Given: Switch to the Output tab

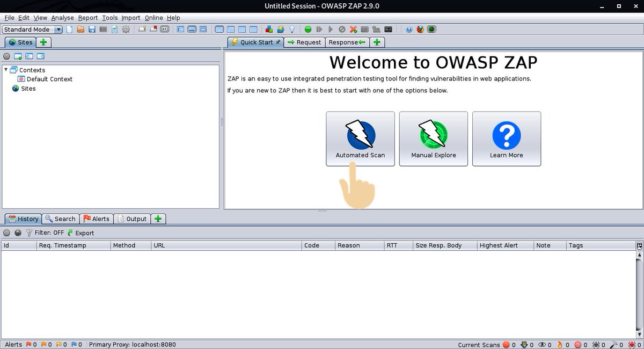Looking at the screenshot, I should tap(132, 219).
